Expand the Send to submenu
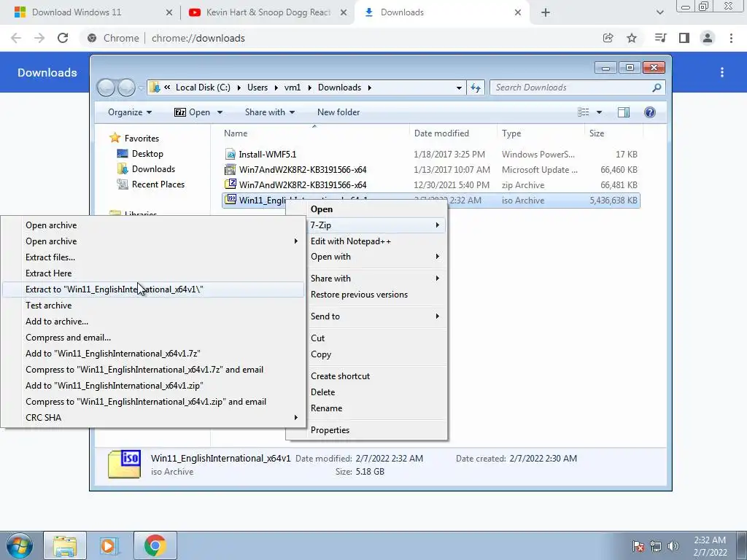The height and width of the screenshot is (560, 747). [366, 316]
